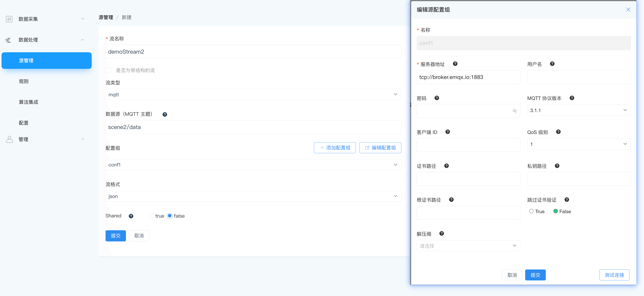Click help icon next to Shared label

(131, 216)
